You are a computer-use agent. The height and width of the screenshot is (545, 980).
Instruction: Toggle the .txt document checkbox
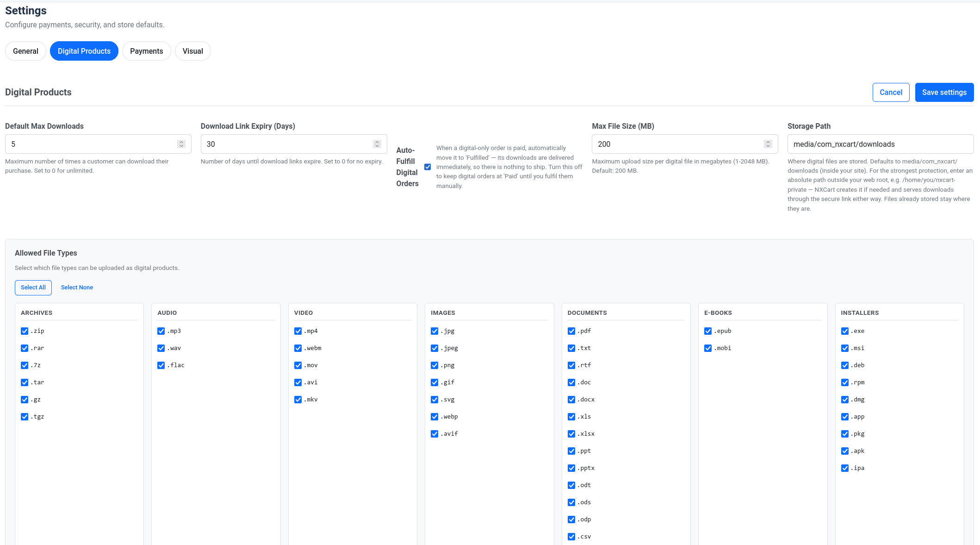point(571,348)
